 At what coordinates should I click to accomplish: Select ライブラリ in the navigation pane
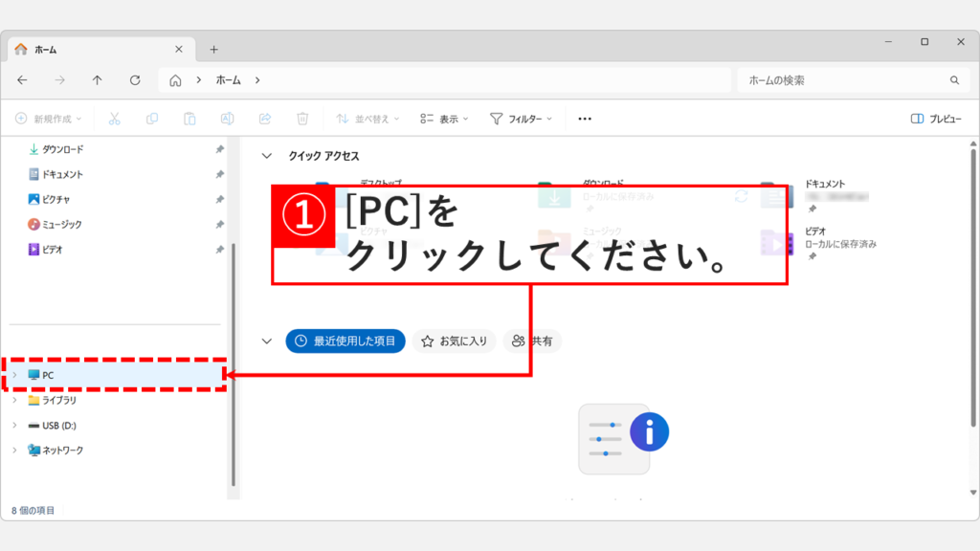pos(53,400)
